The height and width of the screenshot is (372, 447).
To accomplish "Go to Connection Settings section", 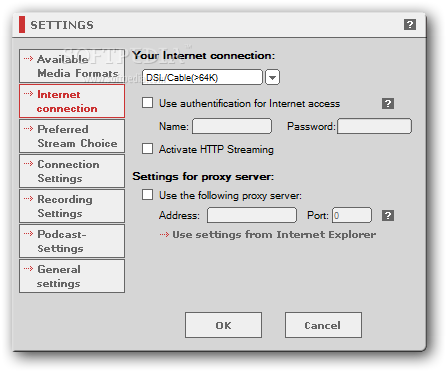I will point(72,171).
